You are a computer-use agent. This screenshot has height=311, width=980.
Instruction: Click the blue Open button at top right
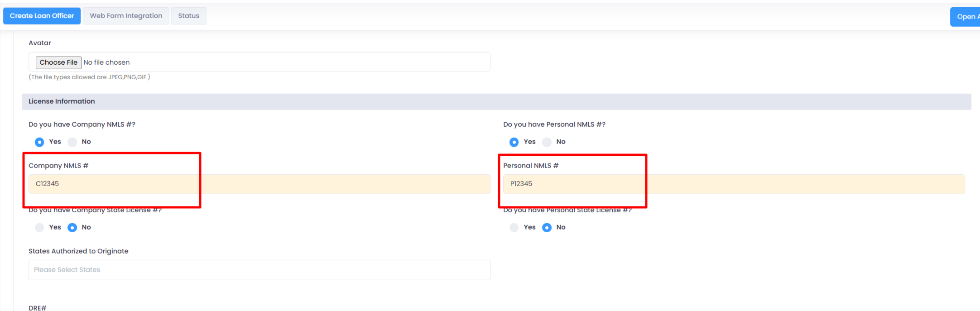[x=965, y=17]
